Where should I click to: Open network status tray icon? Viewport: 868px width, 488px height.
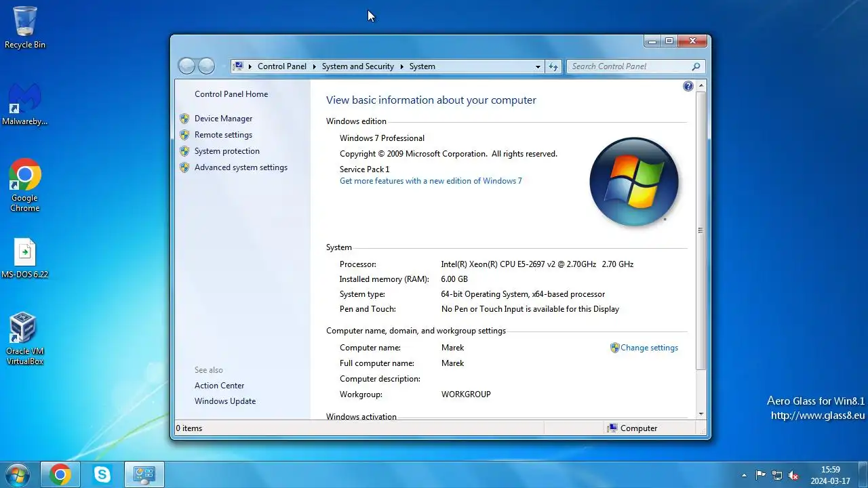tap(777, 476)
